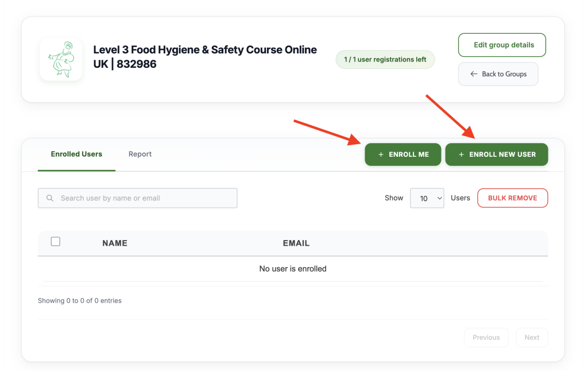Screen dimensions: 588x371
Task: Click the EMAIL column header
Action: pyautogui.click(x=296, y=243)
